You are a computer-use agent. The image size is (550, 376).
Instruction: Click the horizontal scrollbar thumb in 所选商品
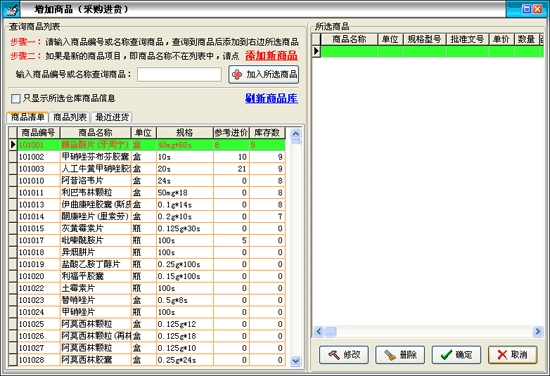pyautogui.click(x=330, y=331)
